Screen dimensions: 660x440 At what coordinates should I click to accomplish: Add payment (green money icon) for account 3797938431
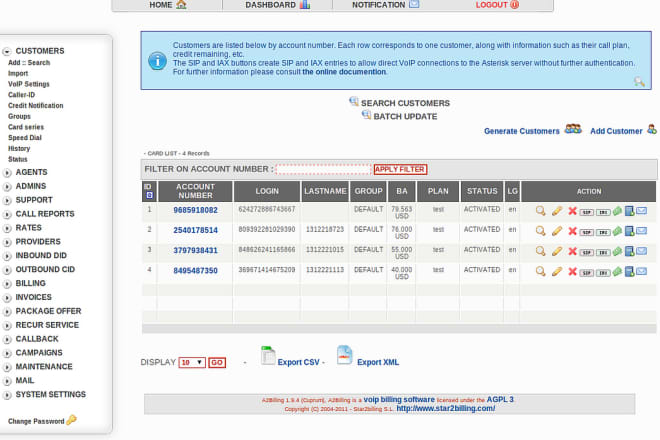(x=617, y=251)
